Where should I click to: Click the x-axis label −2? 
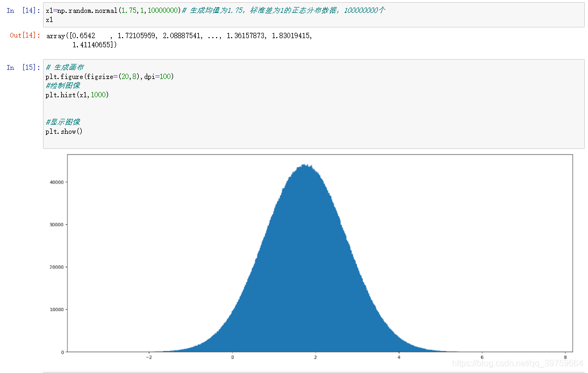149,357
